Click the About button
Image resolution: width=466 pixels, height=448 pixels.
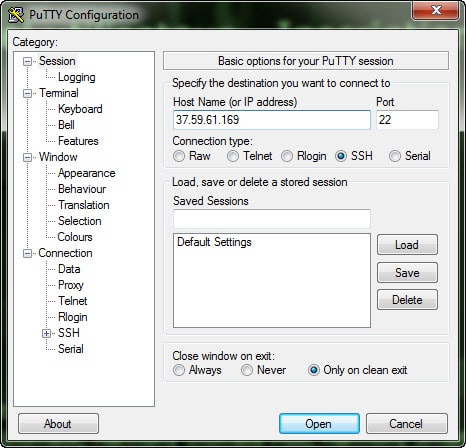[x=58, y=424]
